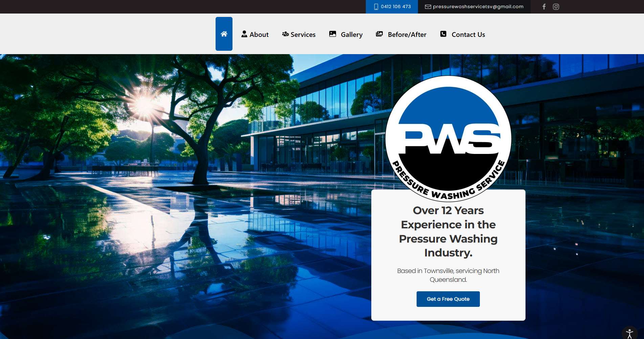Click the PWS Pressure Washing Service logo

pyautogui.click(x=448, y=139)
